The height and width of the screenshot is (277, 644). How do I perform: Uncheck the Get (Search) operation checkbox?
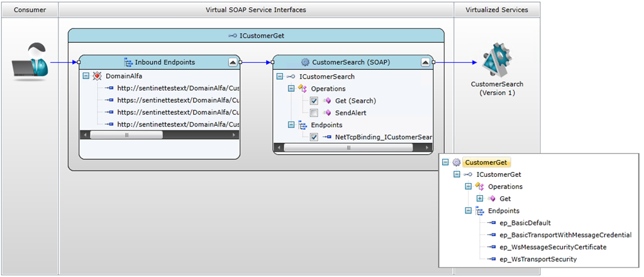click(314, 101)
